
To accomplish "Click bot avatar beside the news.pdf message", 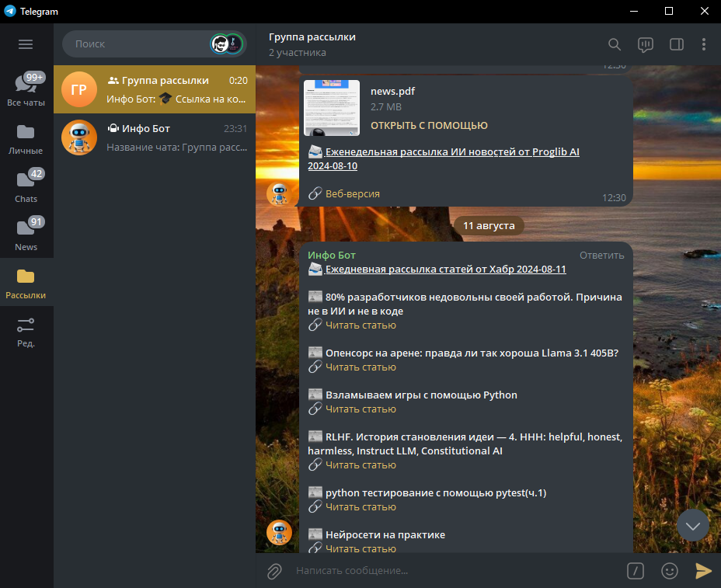I will (x=279, y=193).
